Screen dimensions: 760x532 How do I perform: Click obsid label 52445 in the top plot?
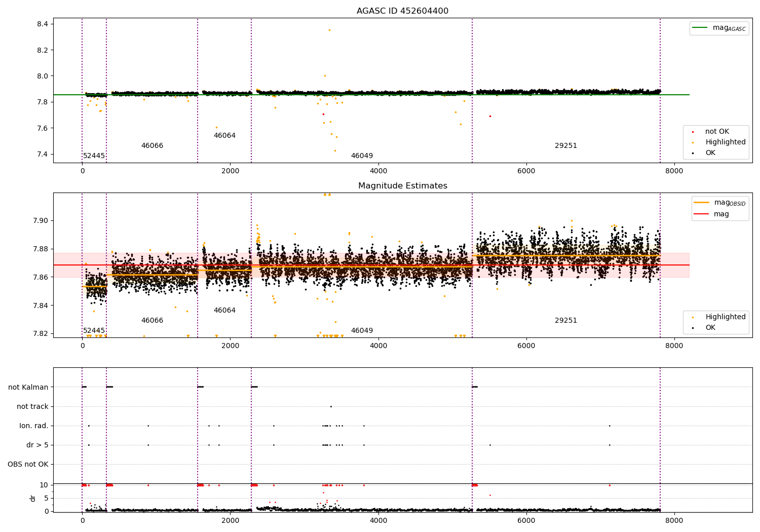point(94,156)
